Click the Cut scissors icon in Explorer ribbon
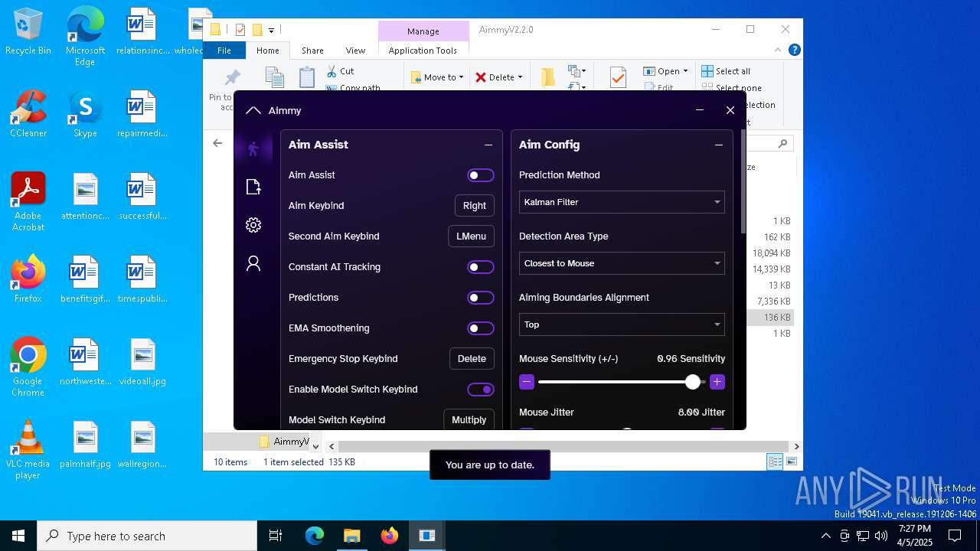This screenshot has width=980, height=551. (332, 71)
